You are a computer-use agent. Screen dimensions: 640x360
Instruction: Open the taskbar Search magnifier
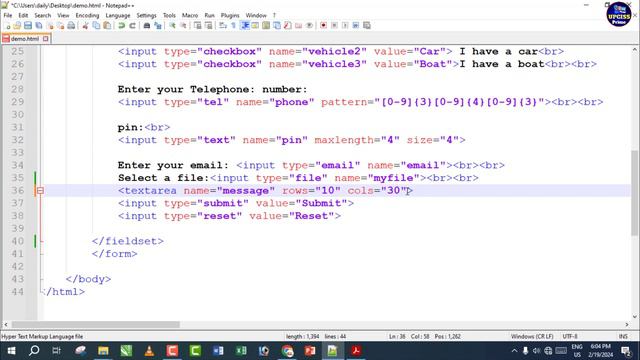pos(34,351)
